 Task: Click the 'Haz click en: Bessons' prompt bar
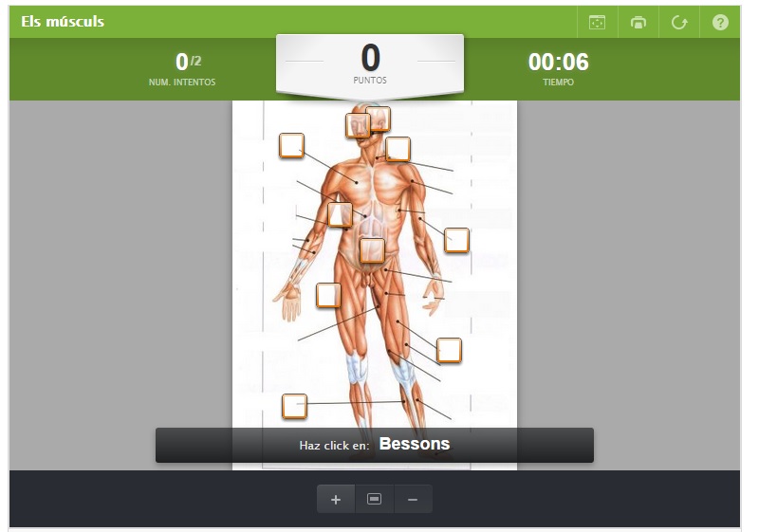click(x=374, y=445)
